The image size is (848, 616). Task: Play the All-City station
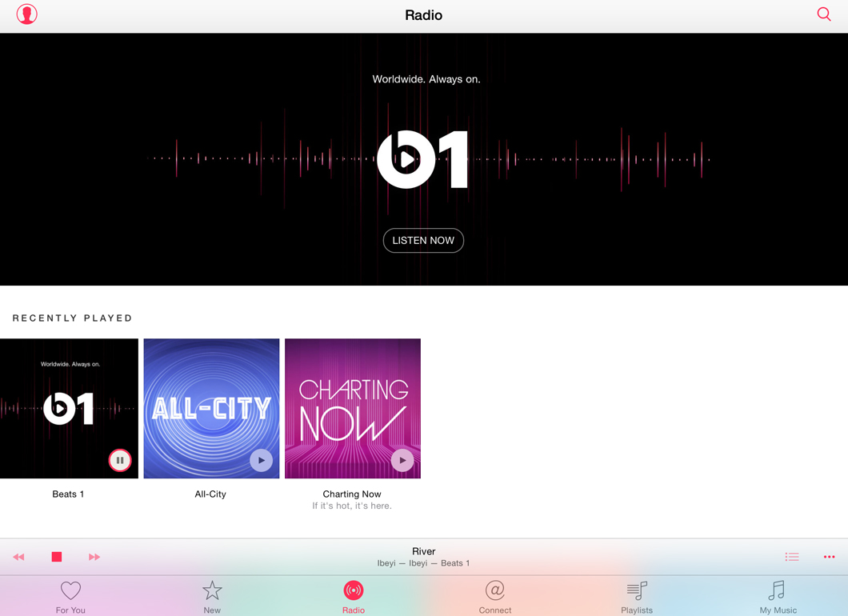pyautogui.click(x=261, y=460)
